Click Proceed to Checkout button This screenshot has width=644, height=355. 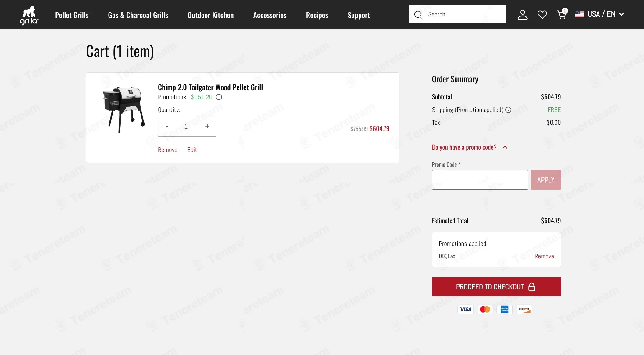click(496, 286)
